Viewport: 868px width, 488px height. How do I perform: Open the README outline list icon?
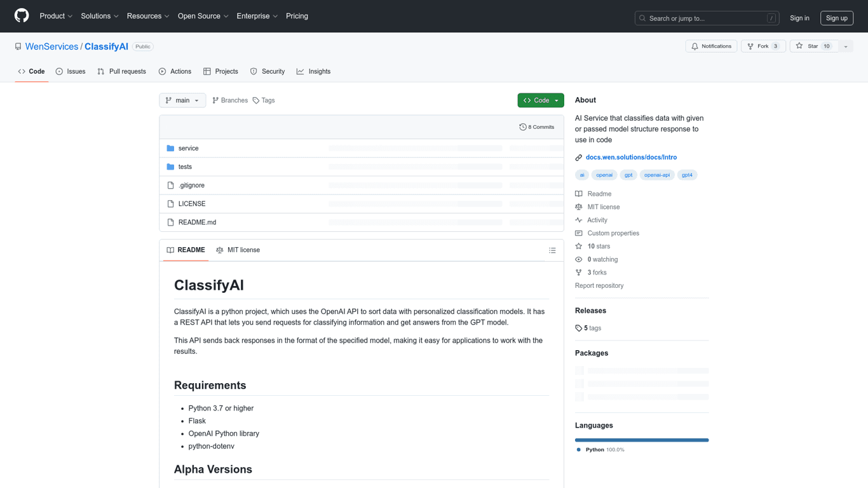click(x=552, y=250)
